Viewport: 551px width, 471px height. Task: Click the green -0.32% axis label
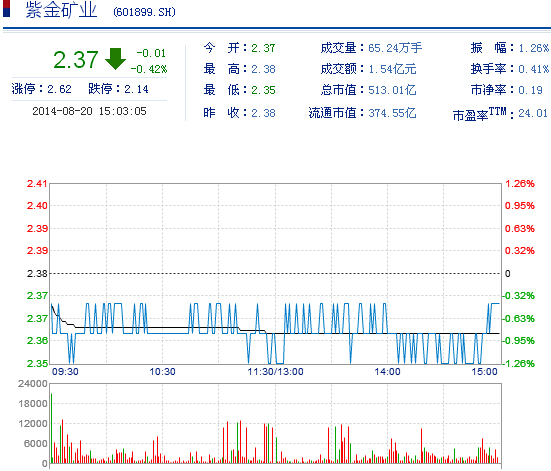(x=518, y=296)
